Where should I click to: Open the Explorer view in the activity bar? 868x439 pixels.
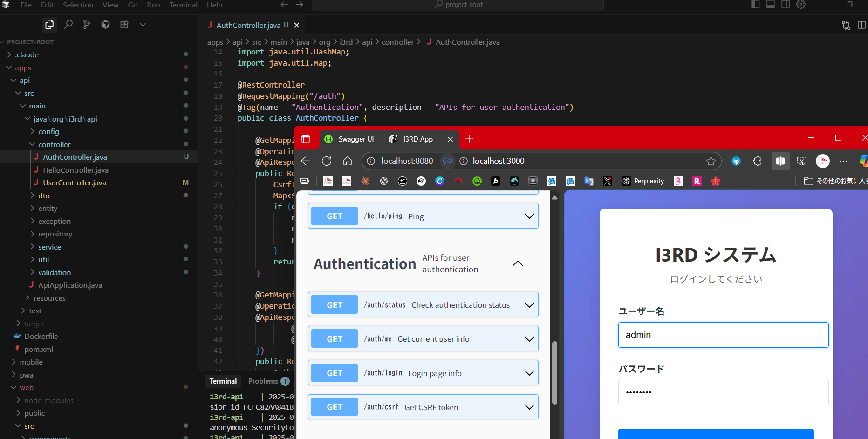point(49,25)
